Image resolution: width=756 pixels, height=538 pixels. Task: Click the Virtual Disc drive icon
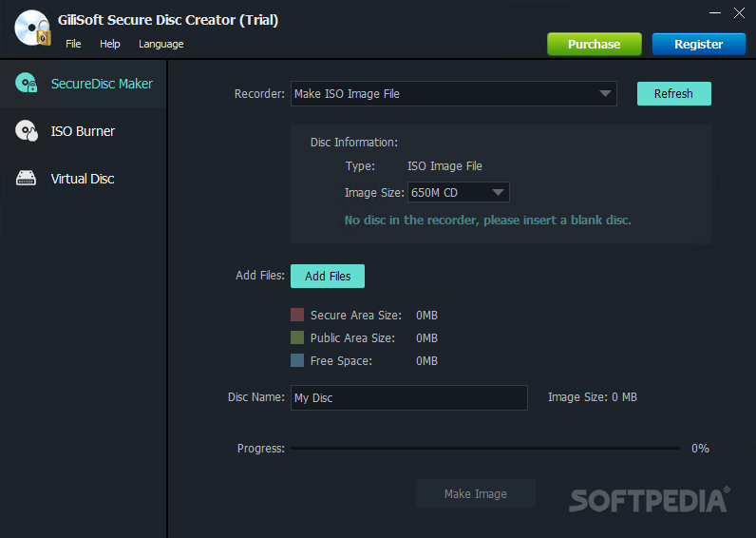[x=26, y=178]
